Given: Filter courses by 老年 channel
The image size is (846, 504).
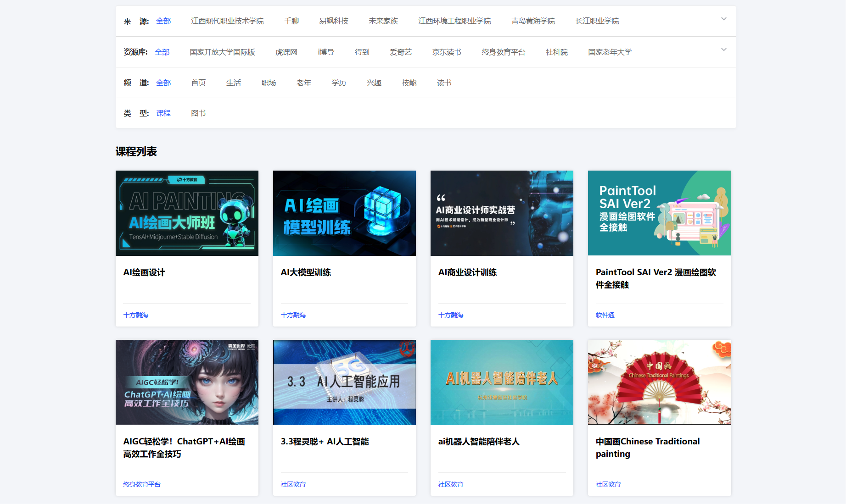Looking at the screenshot, I should click(304, 83).
